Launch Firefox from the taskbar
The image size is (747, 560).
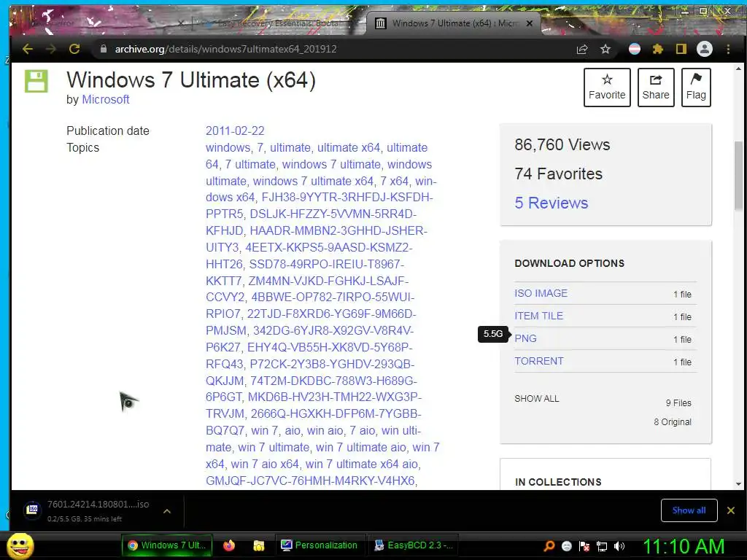pyautogui.click(x=229, y=545)
